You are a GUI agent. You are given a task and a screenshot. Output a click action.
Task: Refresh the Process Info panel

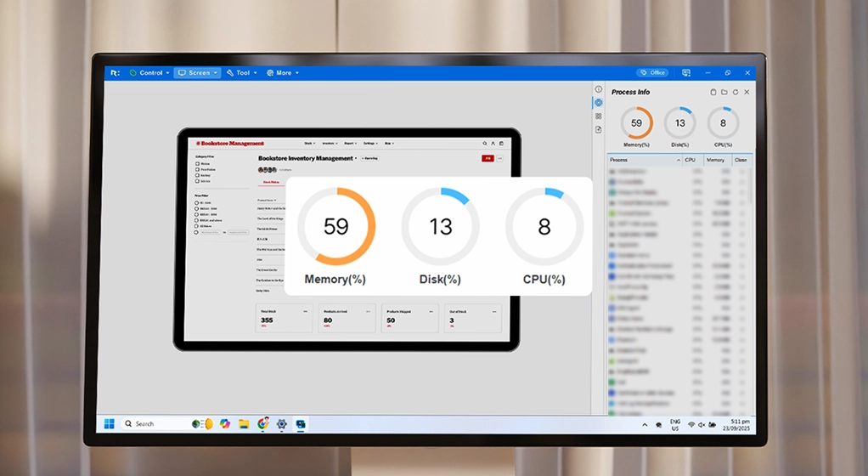736,92
